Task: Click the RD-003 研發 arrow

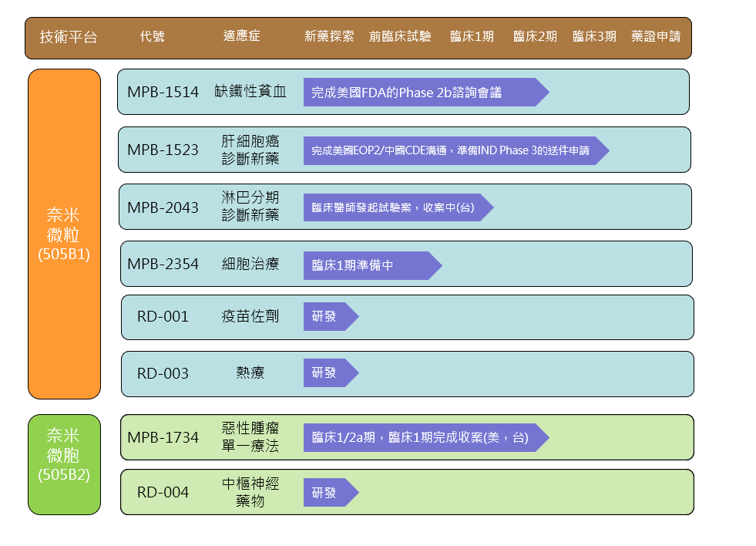Action: (331, 373)
